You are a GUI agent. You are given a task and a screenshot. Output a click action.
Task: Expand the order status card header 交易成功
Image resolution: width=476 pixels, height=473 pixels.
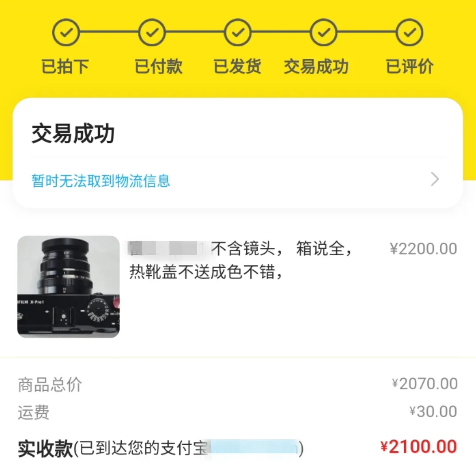73,133
